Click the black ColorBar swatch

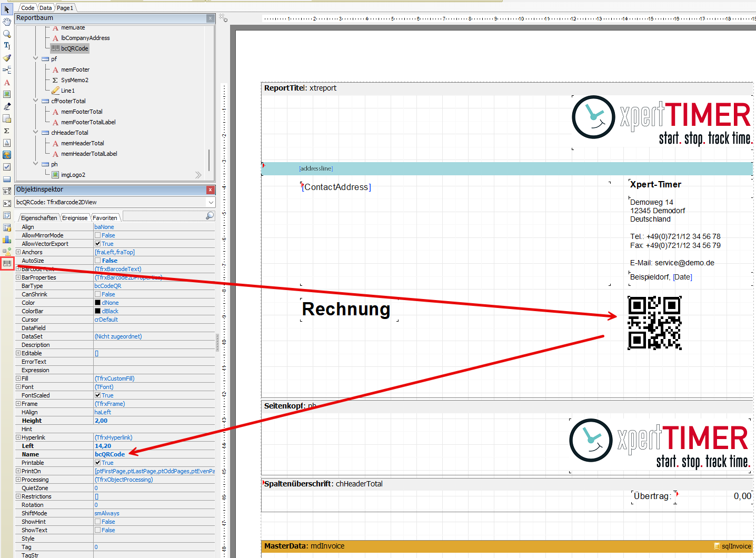(x=97, y=311)
